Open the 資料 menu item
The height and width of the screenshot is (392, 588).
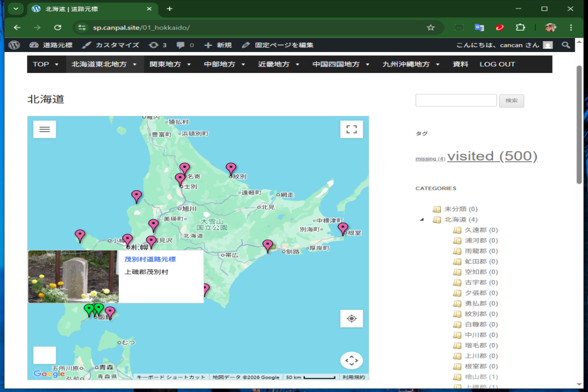(460, 64)
